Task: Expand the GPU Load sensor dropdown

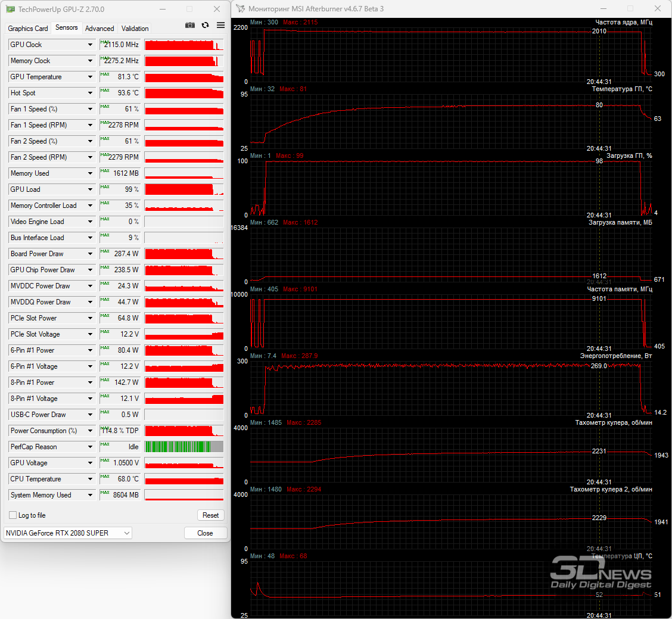Action: [90, 189]
